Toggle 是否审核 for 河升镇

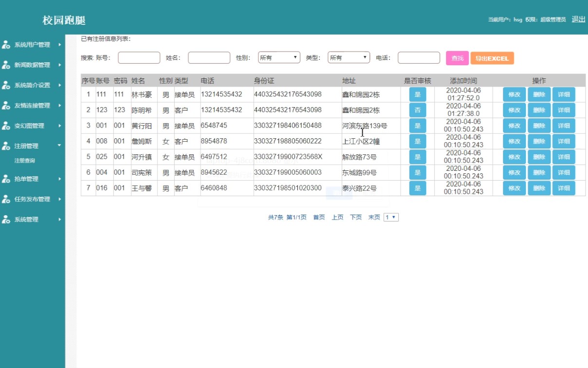[417, 157]
